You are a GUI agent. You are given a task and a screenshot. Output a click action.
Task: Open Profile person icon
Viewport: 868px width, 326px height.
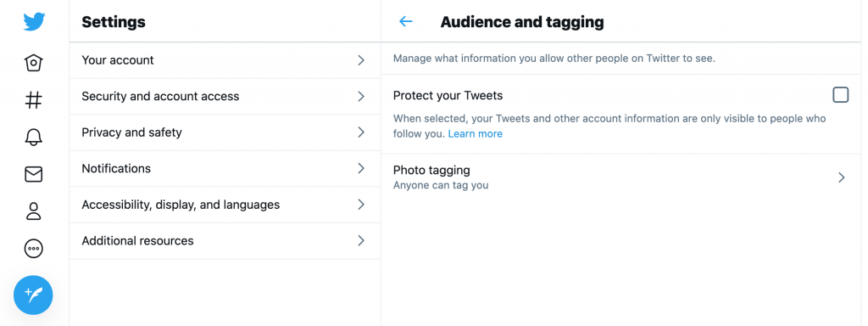tap(34, 211)
